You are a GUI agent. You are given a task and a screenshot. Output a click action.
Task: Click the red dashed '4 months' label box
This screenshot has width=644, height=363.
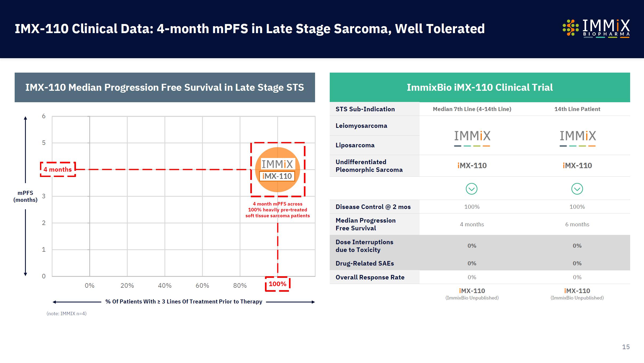(58, 169)
